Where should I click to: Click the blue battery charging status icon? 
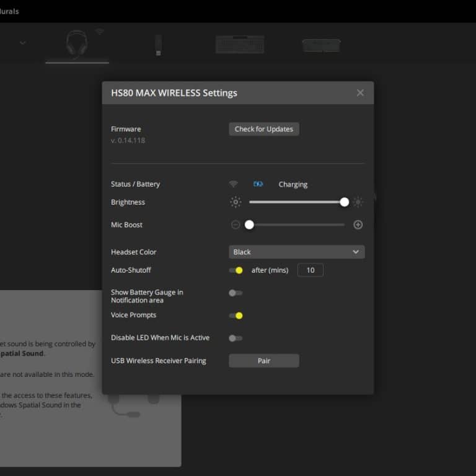pos(258,184)
